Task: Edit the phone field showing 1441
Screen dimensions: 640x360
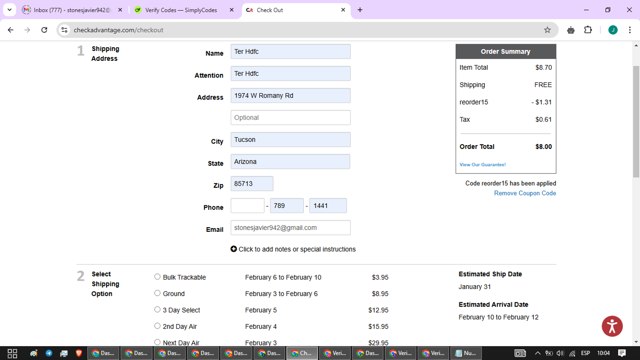Action: [x=328, y=206]
